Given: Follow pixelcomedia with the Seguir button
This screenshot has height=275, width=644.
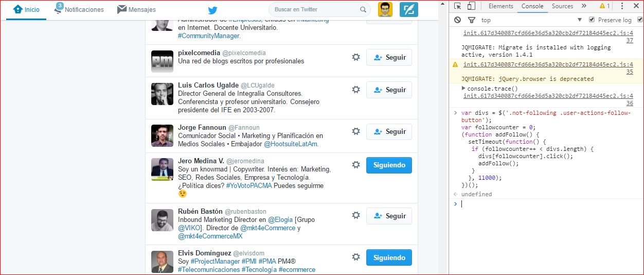Looking at the screenshot, I should coord(389,57).
